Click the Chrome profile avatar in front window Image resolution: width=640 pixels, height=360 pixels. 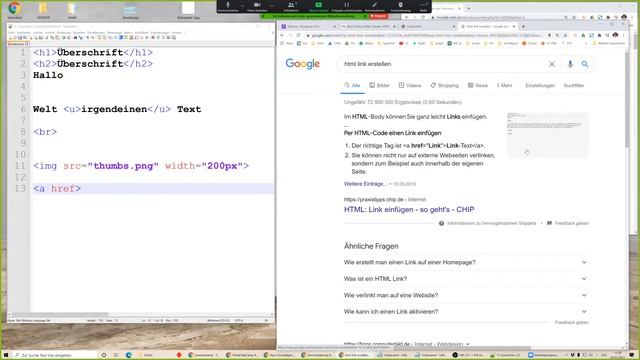(615, 36)
